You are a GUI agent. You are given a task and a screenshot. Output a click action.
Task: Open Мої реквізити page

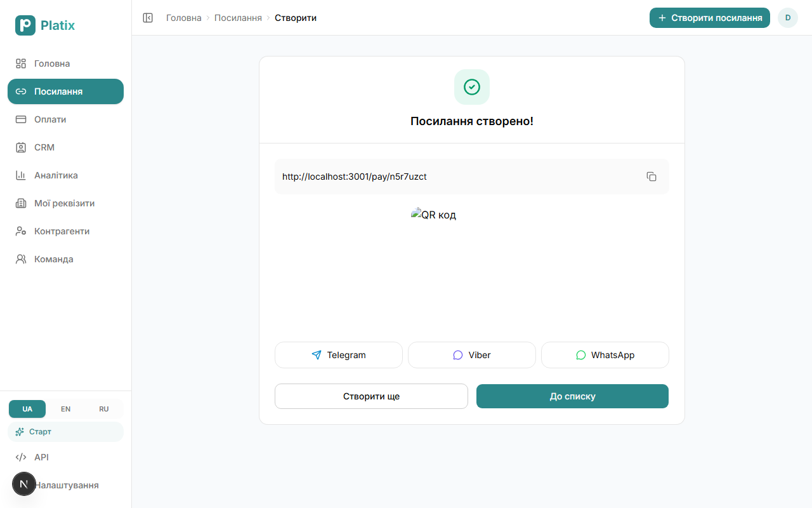(x=65, y=203)
